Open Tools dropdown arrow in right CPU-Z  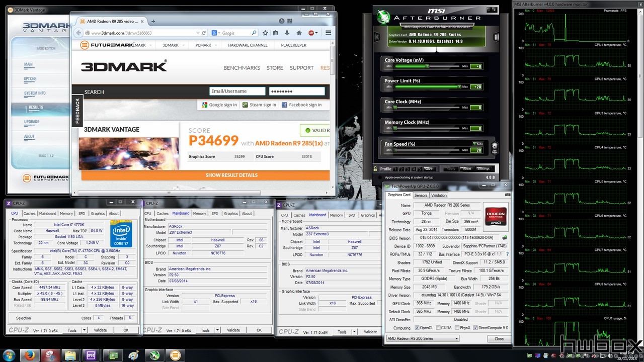click(x=354, y=332)
